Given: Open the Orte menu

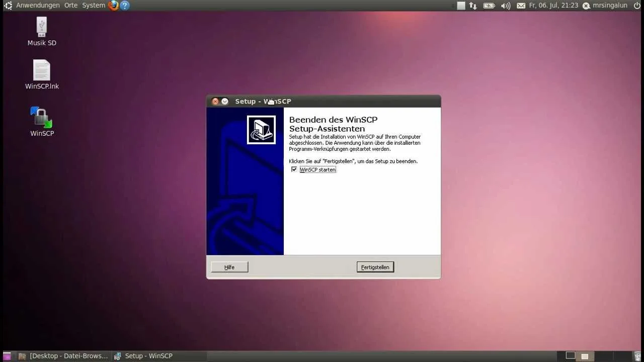Looking at the screenshot, I should click(71, 6).
